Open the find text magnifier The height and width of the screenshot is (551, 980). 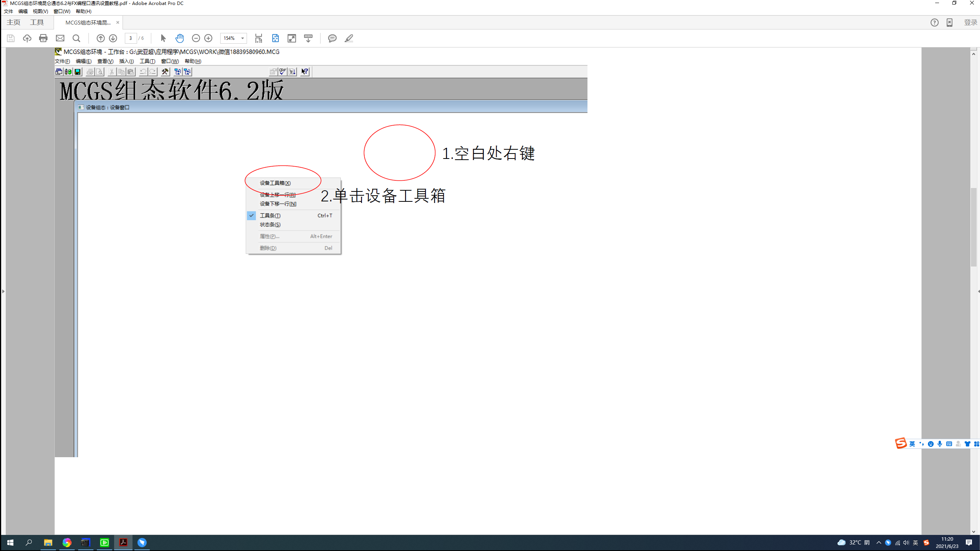coord(77,38)
